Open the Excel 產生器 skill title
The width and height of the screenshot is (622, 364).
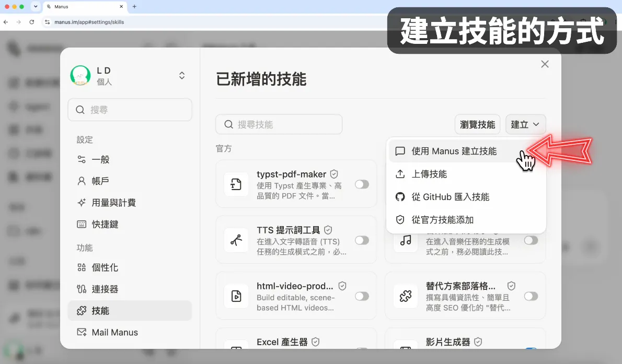[282, 342]
